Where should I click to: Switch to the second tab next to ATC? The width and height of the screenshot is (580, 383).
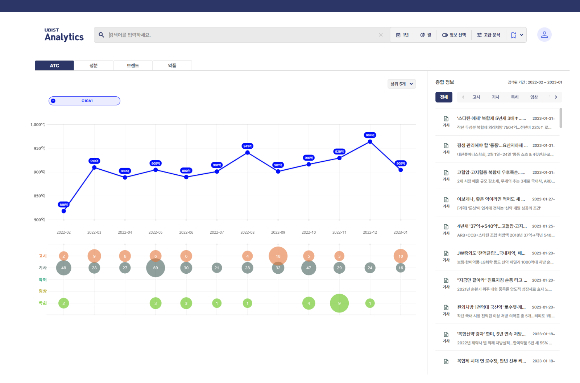coord(94,65)
